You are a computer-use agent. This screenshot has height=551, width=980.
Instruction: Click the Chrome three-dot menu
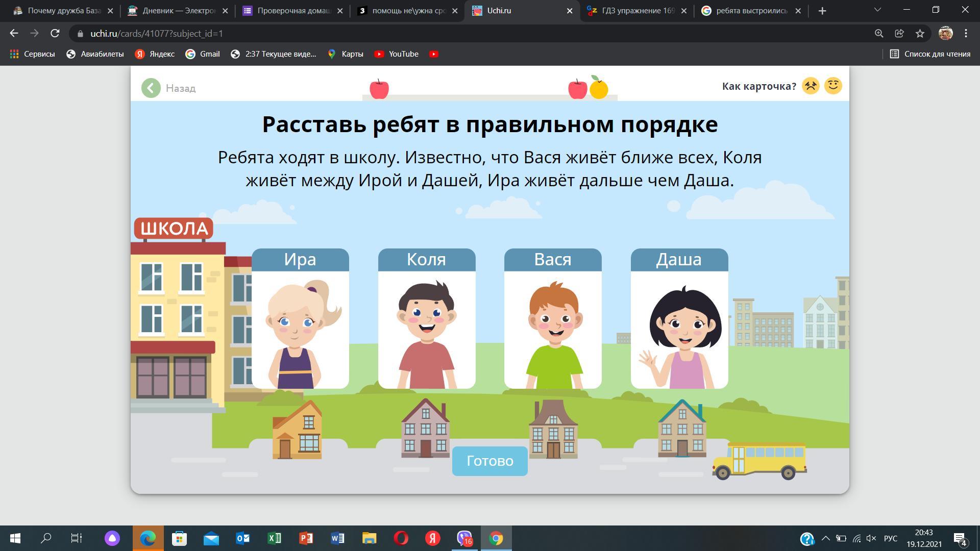966,34
